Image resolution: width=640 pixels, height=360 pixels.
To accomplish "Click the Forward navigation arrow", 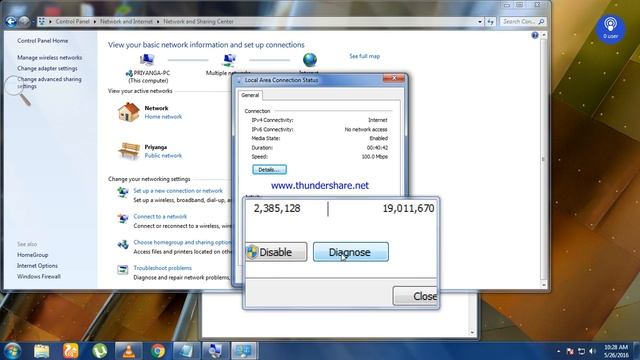I will tap(24, 21).
